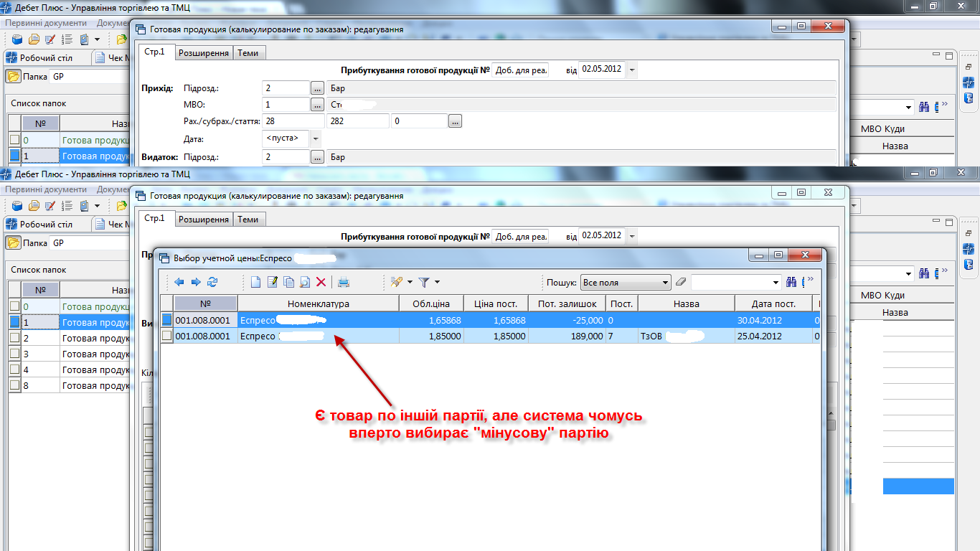Select cell with remaining stock -25,000
This screenshot has width=980, height=551.
click(x=567, y=320)
